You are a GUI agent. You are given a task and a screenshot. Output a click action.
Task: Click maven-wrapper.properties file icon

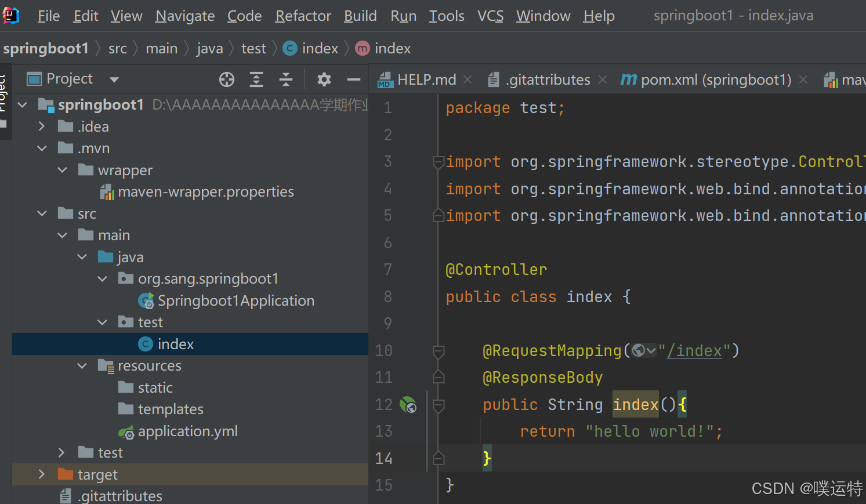click(107, 192)
